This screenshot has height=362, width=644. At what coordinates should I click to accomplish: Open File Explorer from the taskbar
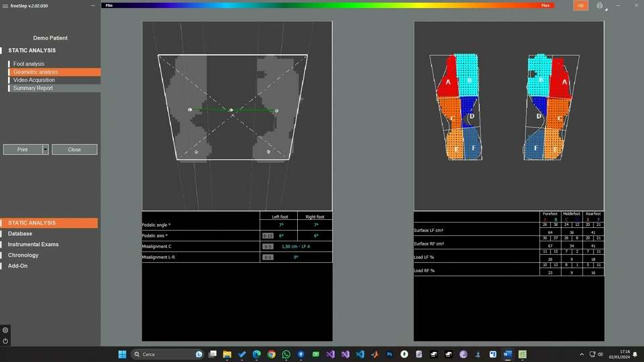pyautogui.click(x=227, y=354)
